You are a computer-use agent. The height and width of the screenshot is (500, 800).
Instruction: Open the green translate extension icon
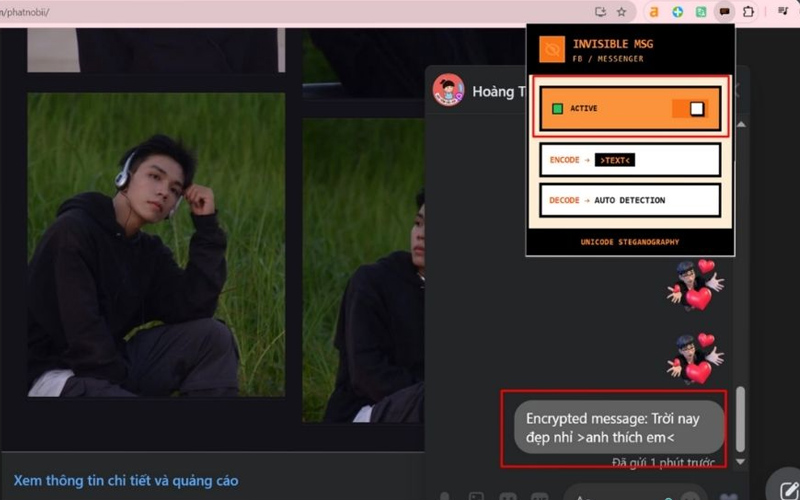click(x=701, y=12)
